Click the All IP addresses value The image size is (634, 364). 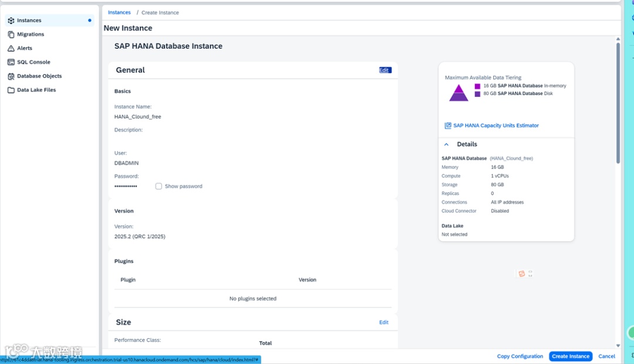pyautogui.click(x=507, y=202)
